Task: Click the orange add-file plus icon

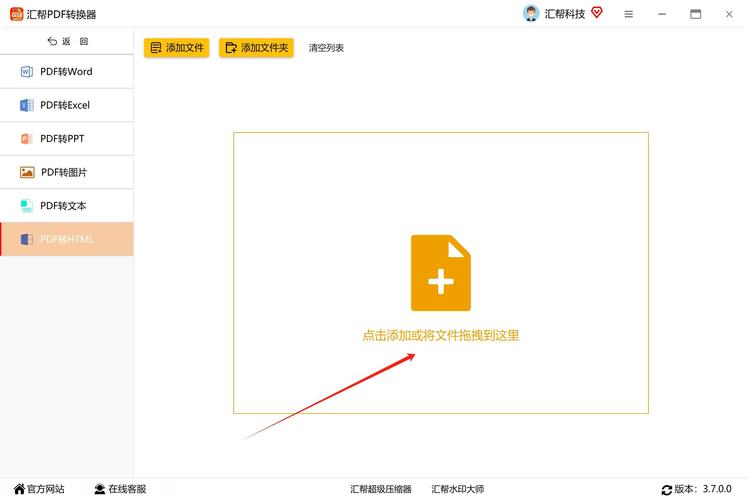Action: [440, 273]
